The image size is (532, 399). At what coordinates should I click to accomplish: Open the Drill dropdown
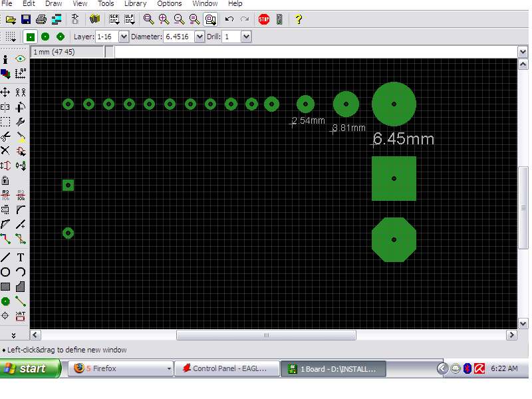246,37
